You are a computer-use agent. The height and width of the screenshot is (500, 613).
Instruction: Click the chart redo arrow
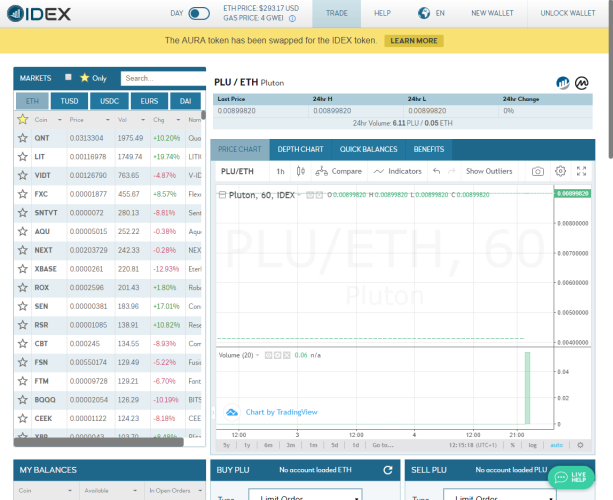click(452, 171)
